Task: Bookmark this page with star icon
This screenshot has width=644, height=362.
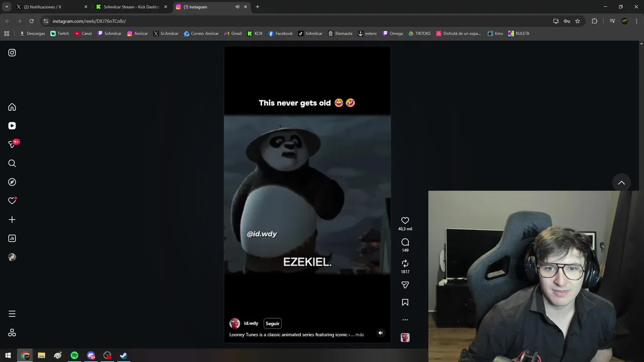Action: 578,21
